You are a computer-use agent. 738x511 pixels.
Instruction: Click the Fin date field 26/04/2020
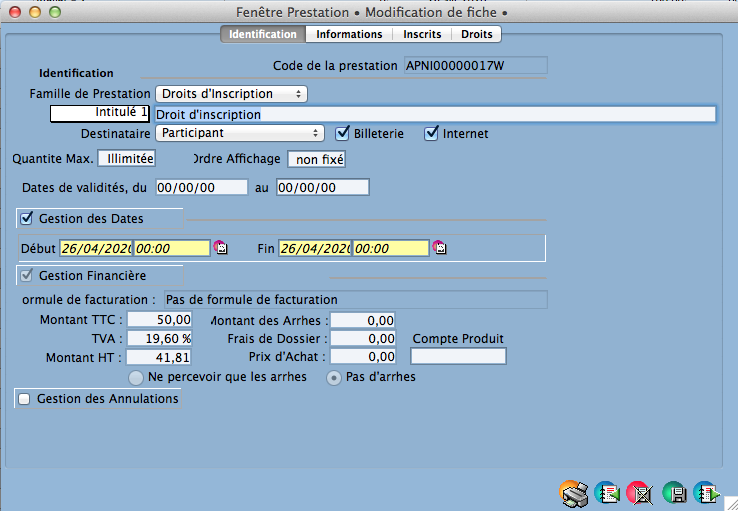(x=316, y=248)
